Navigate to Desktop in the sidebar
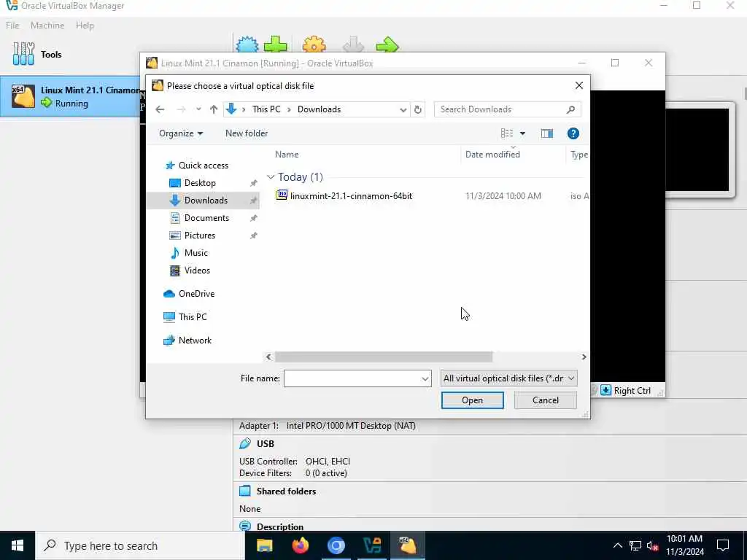Viewport: 747px width, 560px height. (x=200, y=183)
